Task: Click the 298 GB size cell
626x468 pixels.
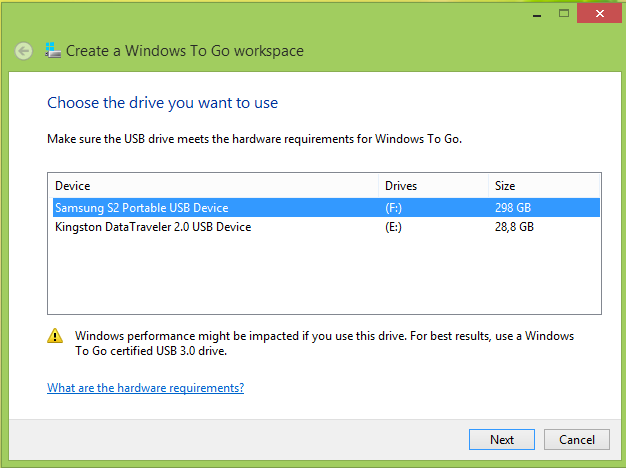Action: [x=515, y=208]
